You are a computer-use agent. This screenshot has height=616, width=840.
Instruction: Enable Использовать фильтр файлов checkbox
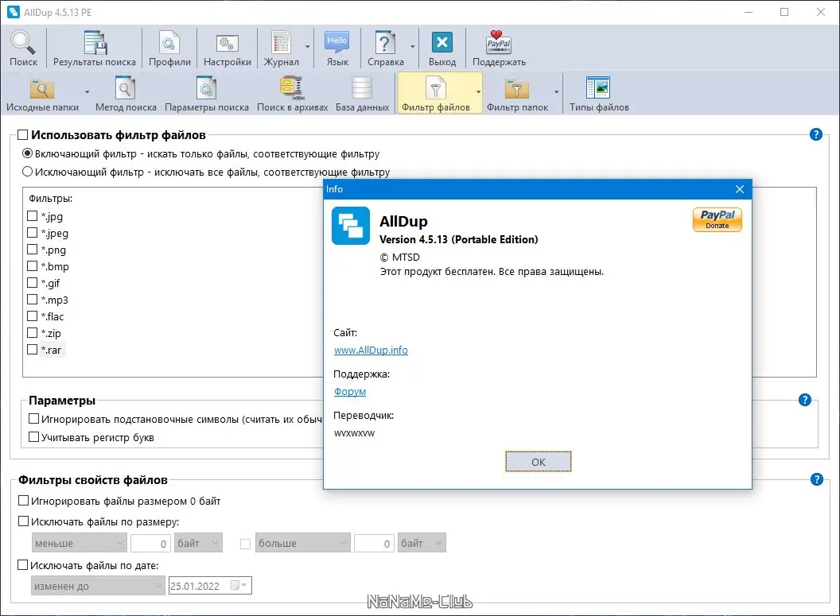tap(22, 134)
